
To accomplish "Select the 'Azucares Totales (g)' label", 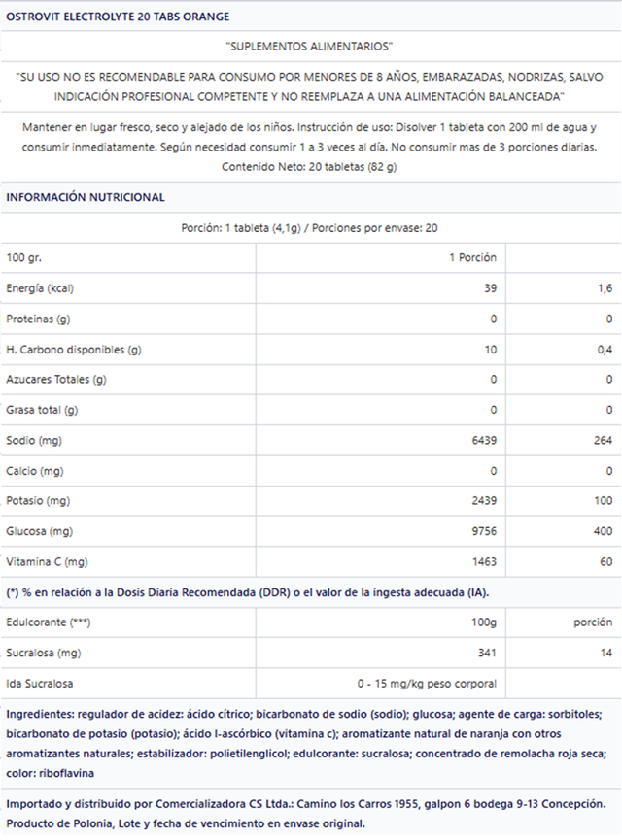I will [x=56, y=380].
